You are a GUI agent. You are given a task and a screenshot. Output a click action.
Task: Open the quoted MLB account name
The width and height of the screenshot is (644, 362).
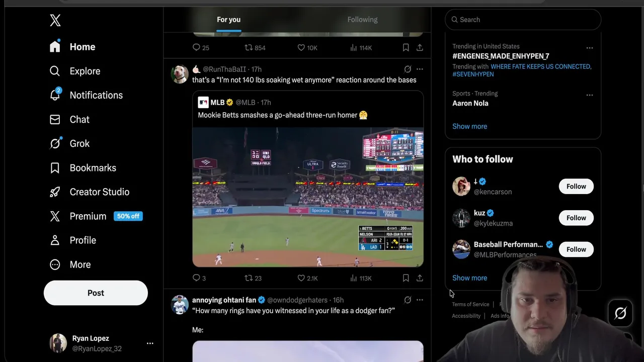217,102
